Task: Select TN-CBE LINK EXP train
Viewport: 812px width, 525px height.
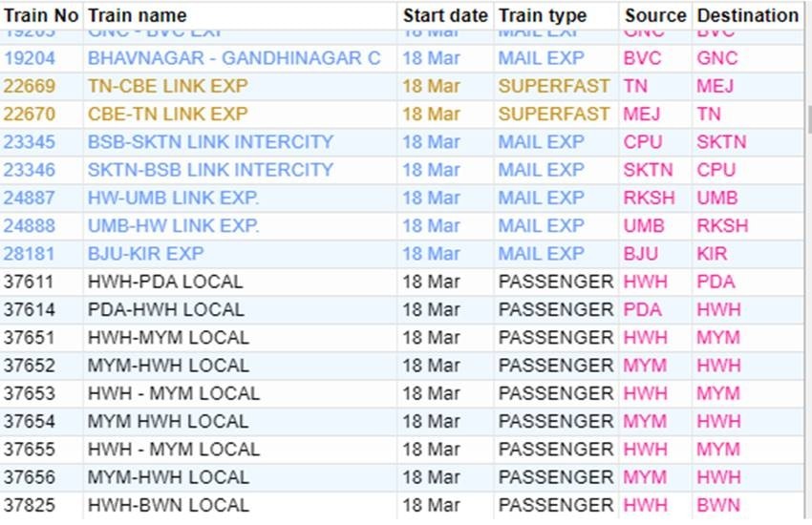Action: [168, 86]
